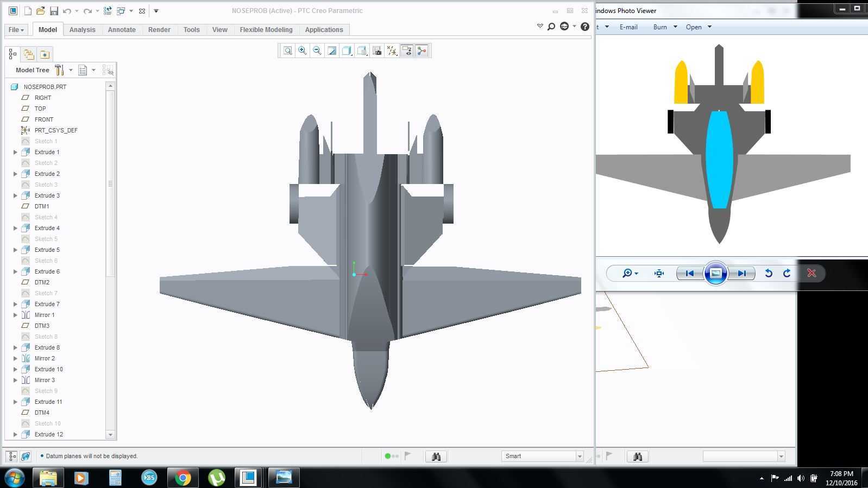Image resolution: width=868 pixels, height=488 pixels.
Task: Select NOSEPROB.PRT root in model tree
Action: click(45, 87)
